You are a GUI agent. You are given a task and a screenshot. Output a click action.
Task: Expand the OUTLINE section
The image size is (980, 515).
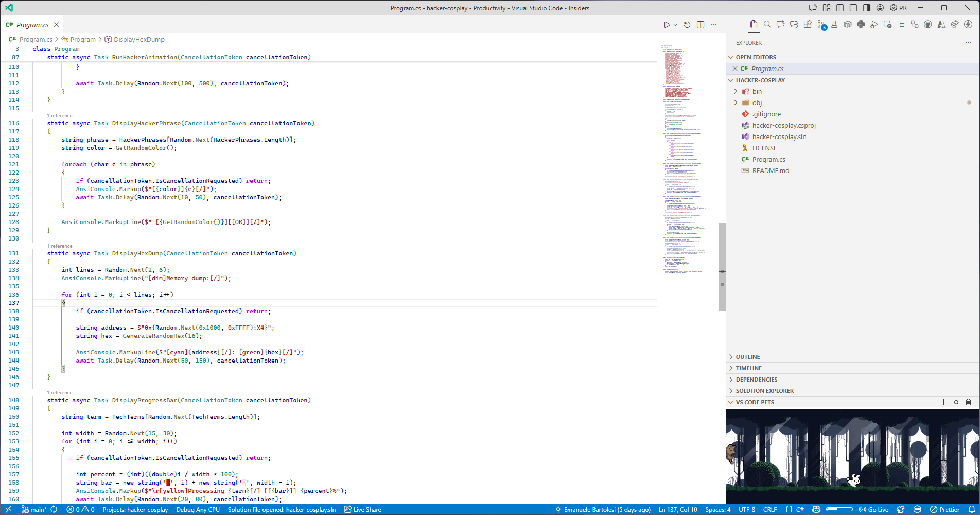pyautogui.click(x=747, y=357)
